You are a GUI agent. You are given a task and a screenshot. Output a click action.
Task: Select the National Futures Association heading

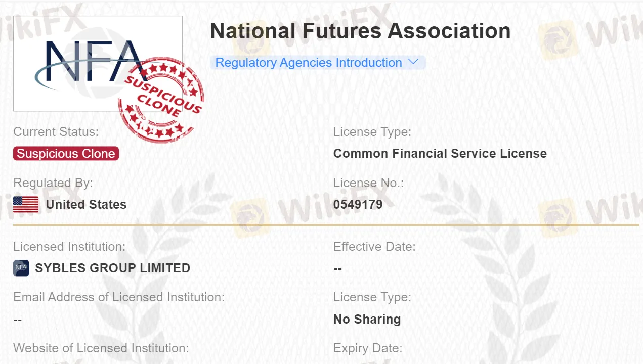pyautogui.click(x=360, y=31)
